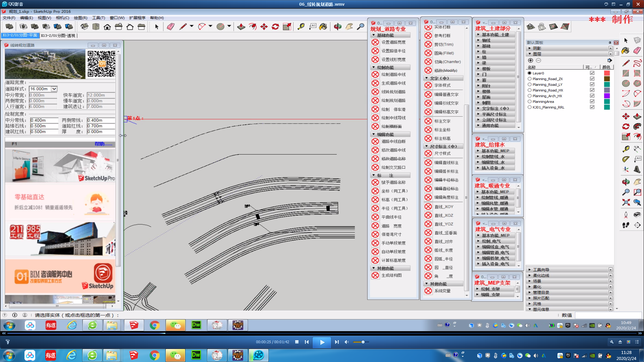Open the 相机(C) menu
Viewport: 644px width, 362px height.
point(62,18)
